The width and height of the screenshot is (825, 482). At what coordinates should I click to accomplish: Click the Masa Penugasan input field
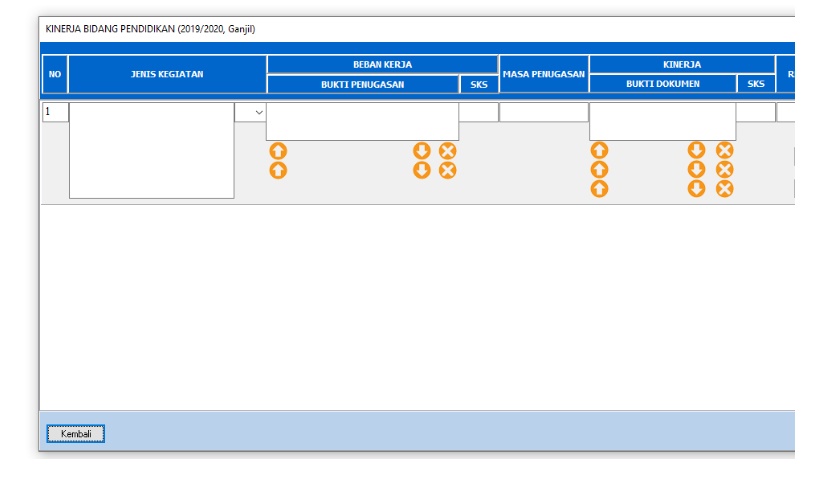tap(544, 112)
